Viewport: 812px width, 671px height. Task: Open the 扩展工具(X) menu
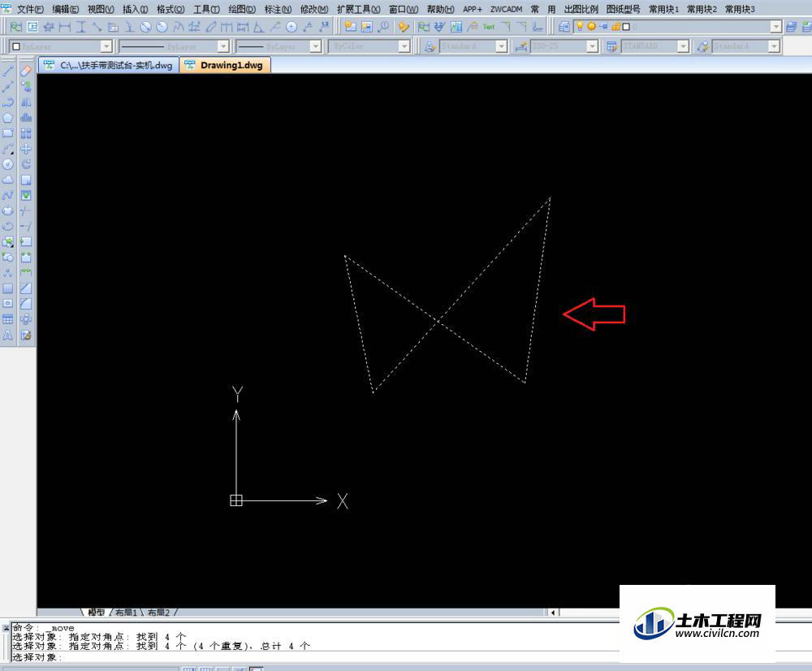tap(358, 9)
